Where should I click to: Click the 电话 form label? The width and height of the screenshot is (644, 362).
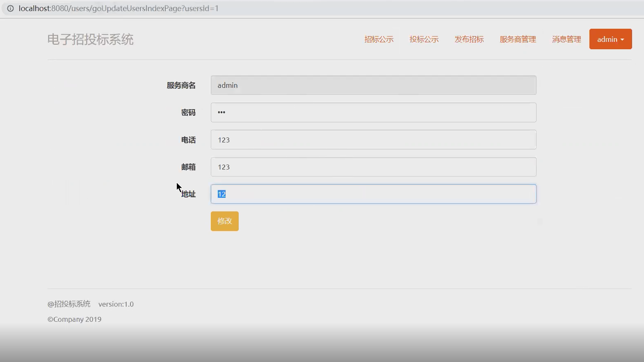pos(189,140)
